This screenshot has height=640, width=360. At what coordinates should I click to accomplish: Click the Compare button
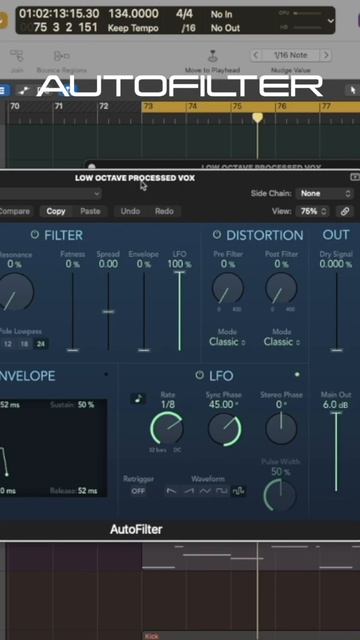tap(15, 211)
